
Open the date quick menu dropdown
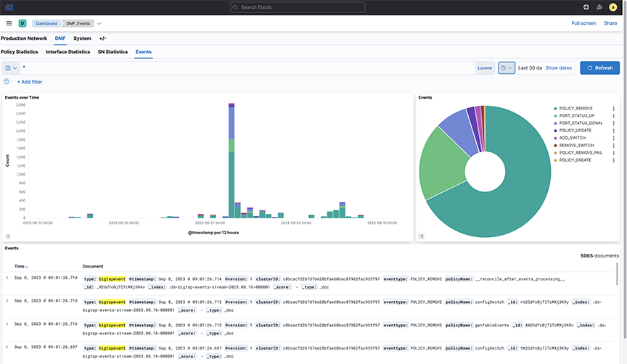point(507,68)
